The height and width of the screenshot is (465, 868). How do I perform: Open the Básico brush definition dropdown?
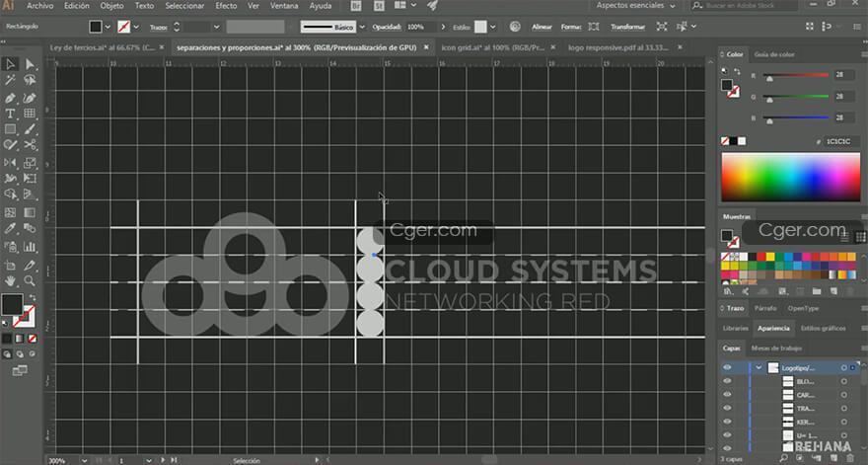(x=362, y=27)
